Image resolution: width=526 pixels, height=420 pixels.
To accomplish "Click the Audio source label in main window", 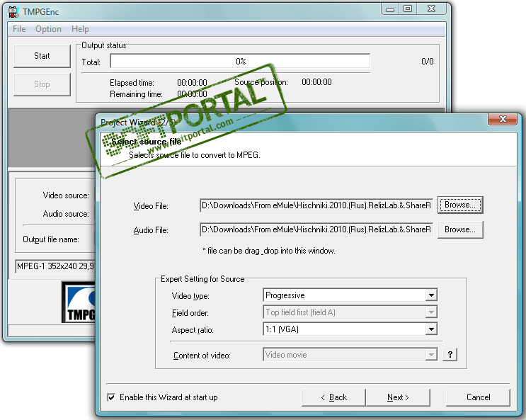I will [66, 214].
